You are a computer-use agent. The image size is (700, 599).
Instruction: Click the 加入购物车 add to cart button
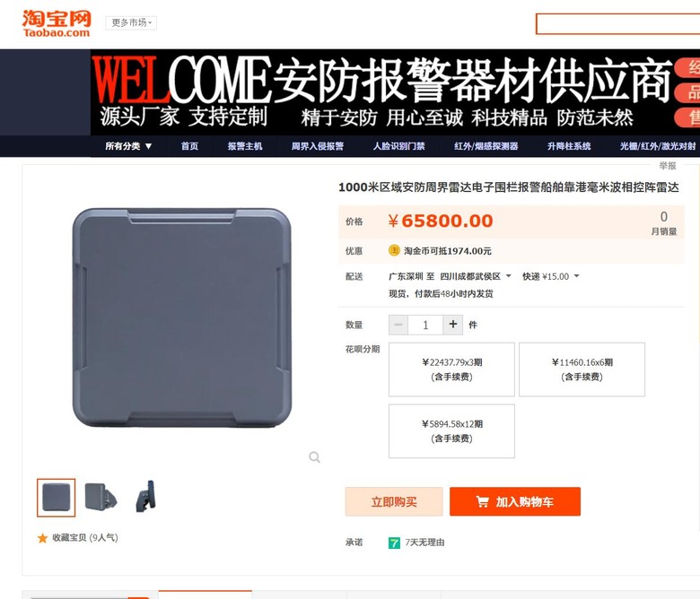pos(515,502)
